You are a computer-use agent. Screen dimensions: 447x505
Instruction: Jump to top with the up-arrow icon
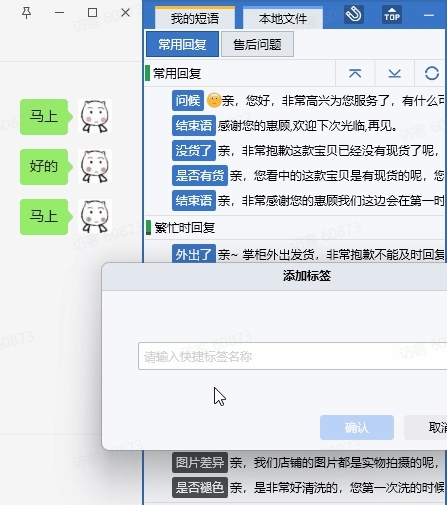tap(355, 73)
